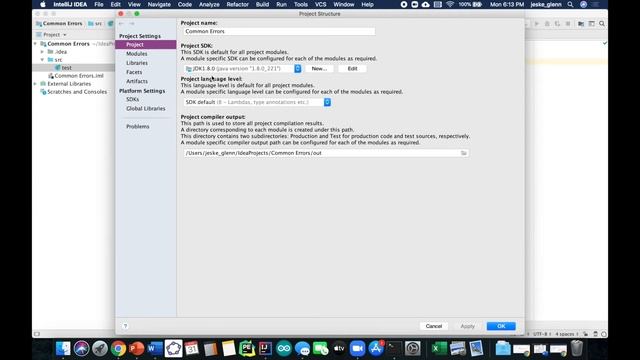Screen dimensions: 640x360
Task: Open the Tools menu
Action: click(x=301, y=4)
